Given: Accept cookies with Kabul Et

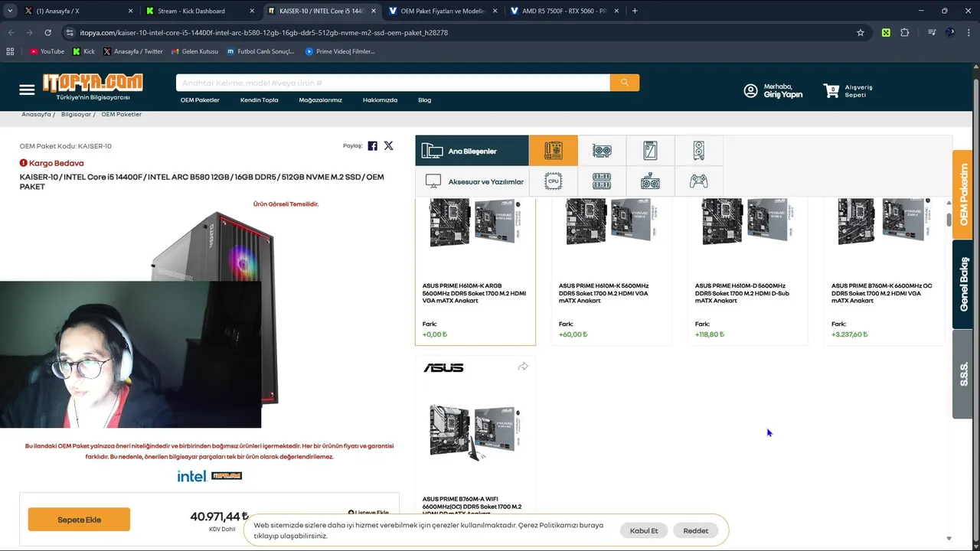Looking at the screenshot, I should pos(643,530).
